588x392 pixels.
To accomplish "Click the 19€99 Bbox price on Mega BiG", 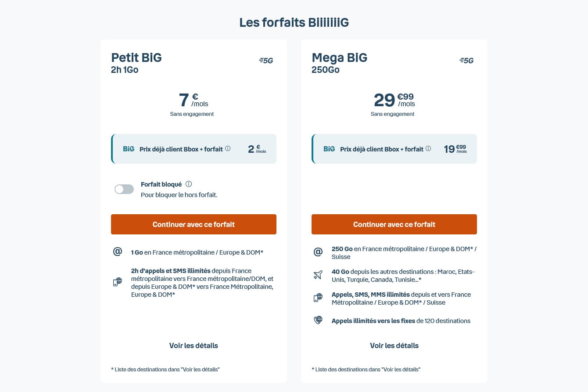I will [x=454, y=148].
